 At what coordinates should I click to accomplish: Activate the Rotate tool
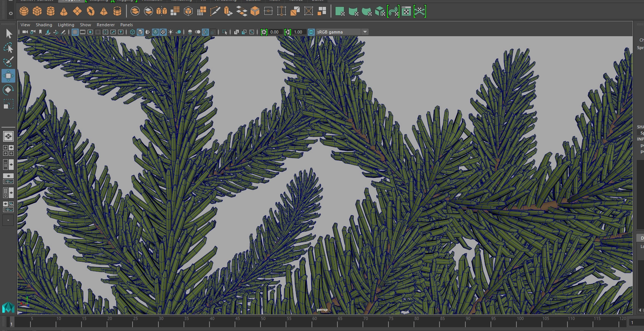click(8, 90)
